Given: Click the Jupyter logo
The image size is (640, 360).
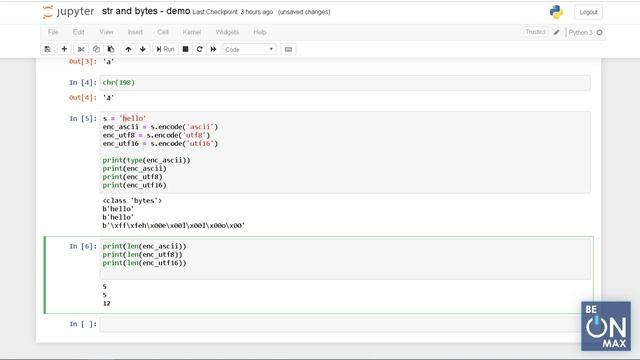Looking at the screenshot, I should click(x=68, y=12).
